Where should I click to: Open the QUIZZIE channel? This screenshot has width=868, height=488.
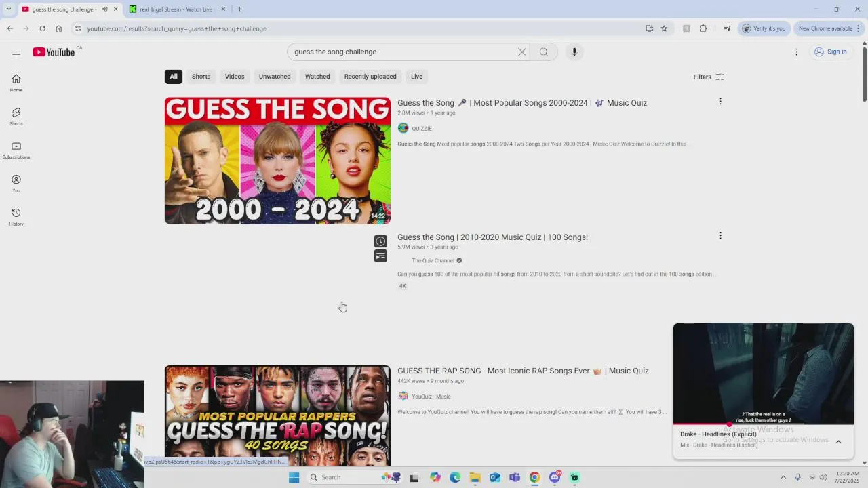(421, 128)
